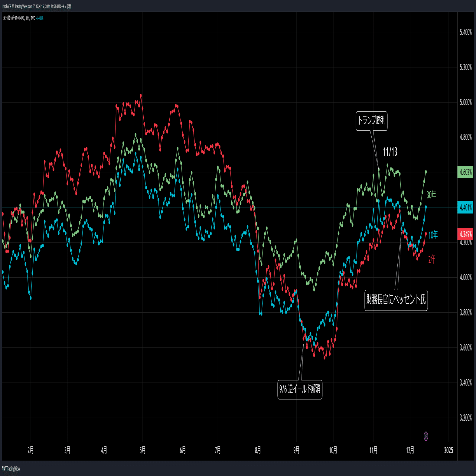Screen dimensions: 476x476
Task: Click the 4.000% price axis label
Action: tap(466, 277)
